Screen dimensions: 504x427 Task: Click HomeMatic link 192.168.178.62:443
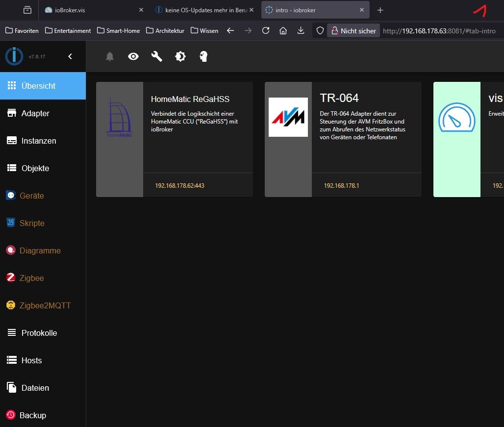tap(179, 186)
